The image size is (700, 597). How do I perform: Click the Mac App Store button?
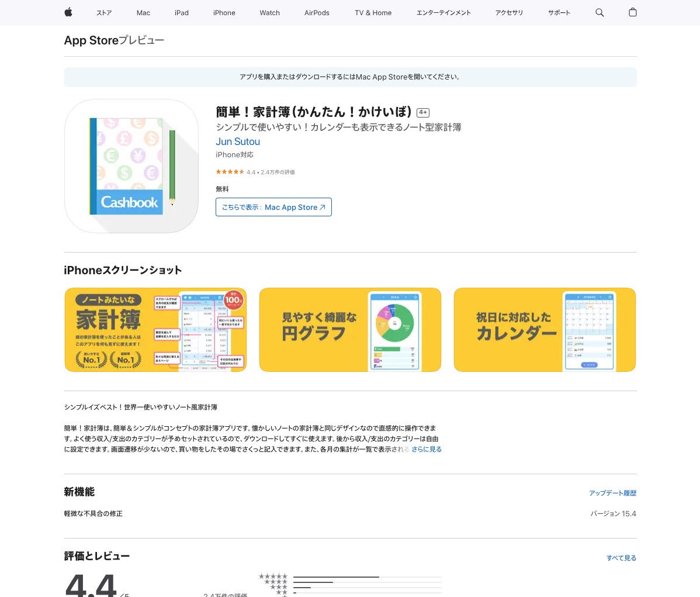(273, 207)
